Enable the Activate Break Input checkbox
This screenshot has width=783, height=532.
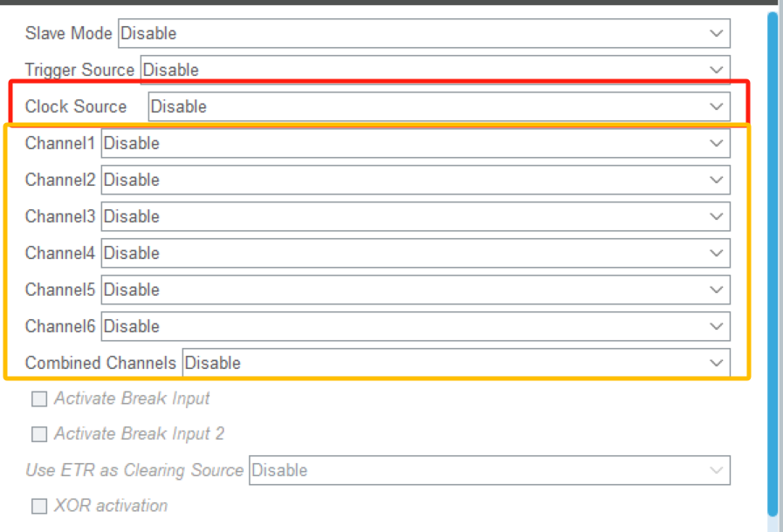[39, 399]
